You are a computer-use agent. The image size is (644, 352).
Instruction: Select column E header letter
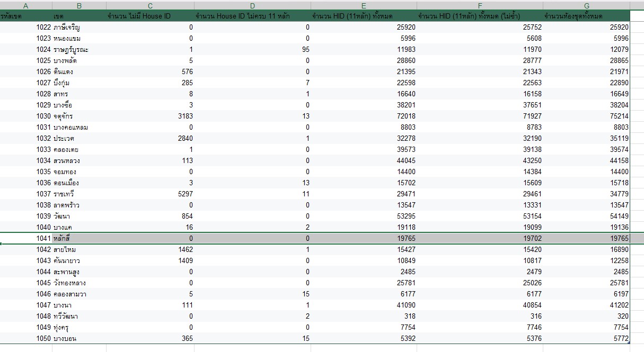364,5
